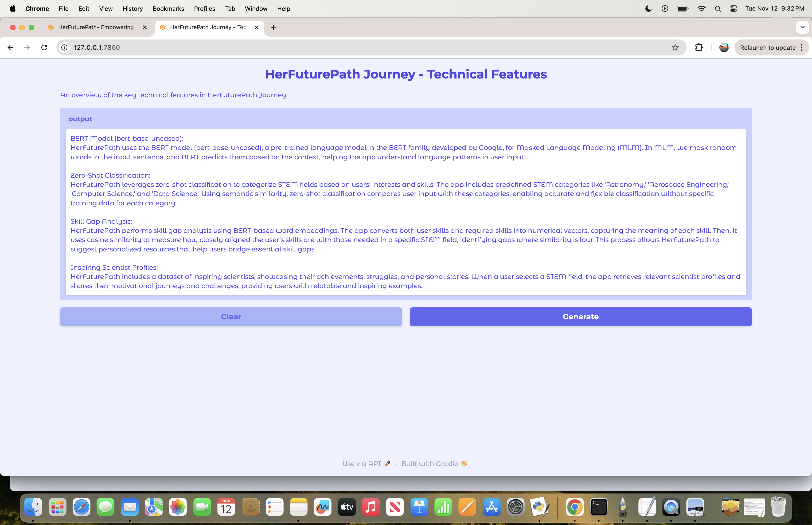Close the HerFuturePath Journey tab
The height and width of the screenshot is (525, 812).
(257, 27)
